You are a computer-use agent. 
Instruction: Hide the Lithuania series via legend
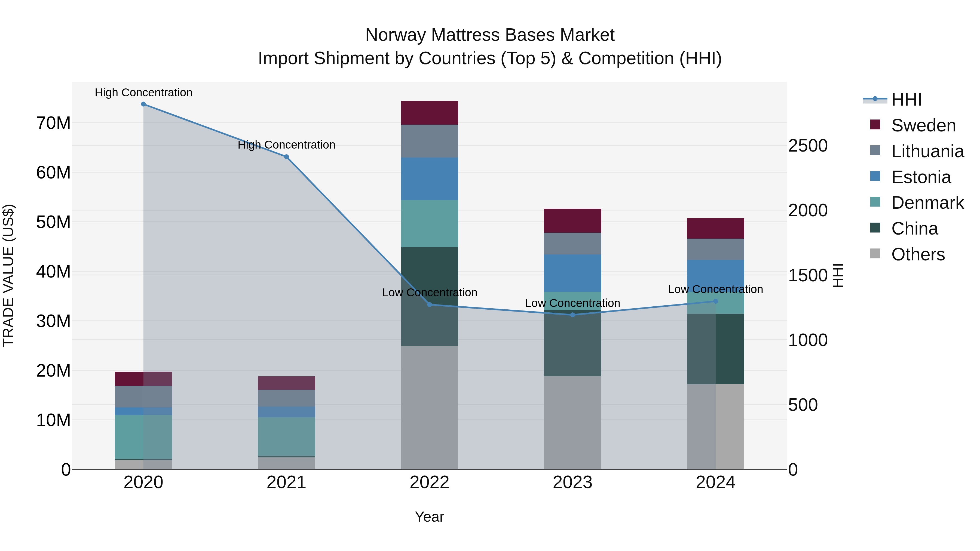click(917, 151)
